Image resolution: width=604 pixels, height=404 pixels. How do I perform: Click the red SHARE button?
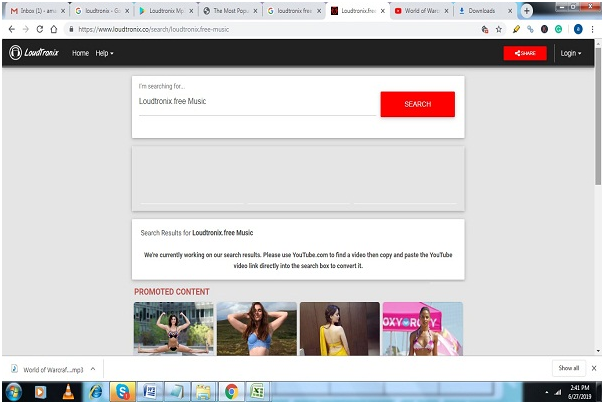click(525, 53)
